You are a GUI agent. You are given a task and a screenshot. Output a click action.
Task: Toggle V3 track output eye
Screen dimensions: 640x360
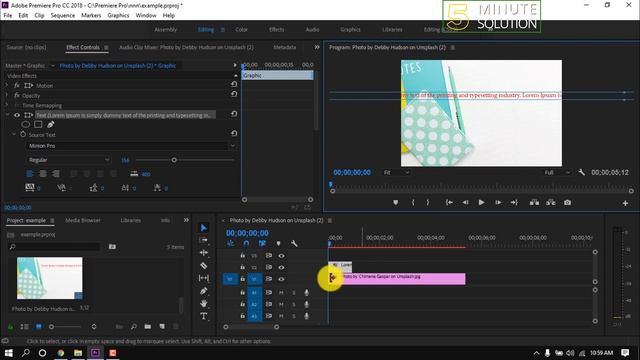tap(281, 256)
